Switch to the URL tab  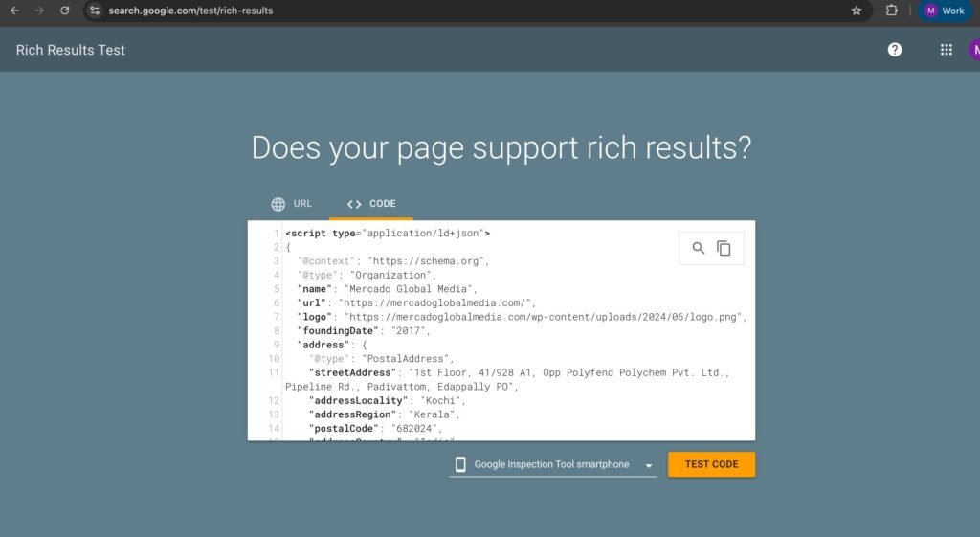pyautogui.click(x=291, y=204)
